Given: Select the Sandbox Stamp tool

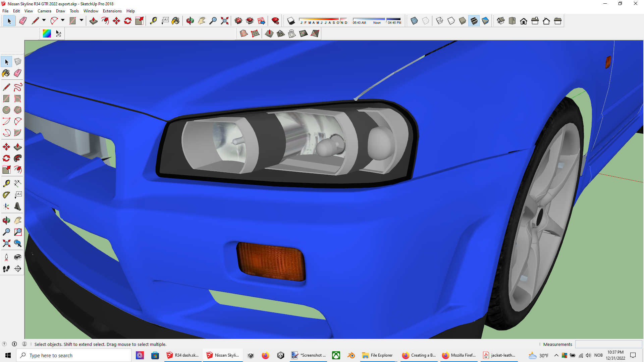Looking at the screenshot, I should coord(281,34).
